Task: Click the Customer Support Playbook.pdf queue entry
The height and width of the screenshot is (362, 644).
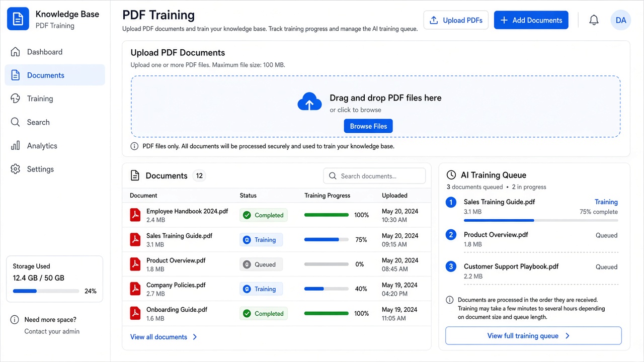Action: click(532, 271)
